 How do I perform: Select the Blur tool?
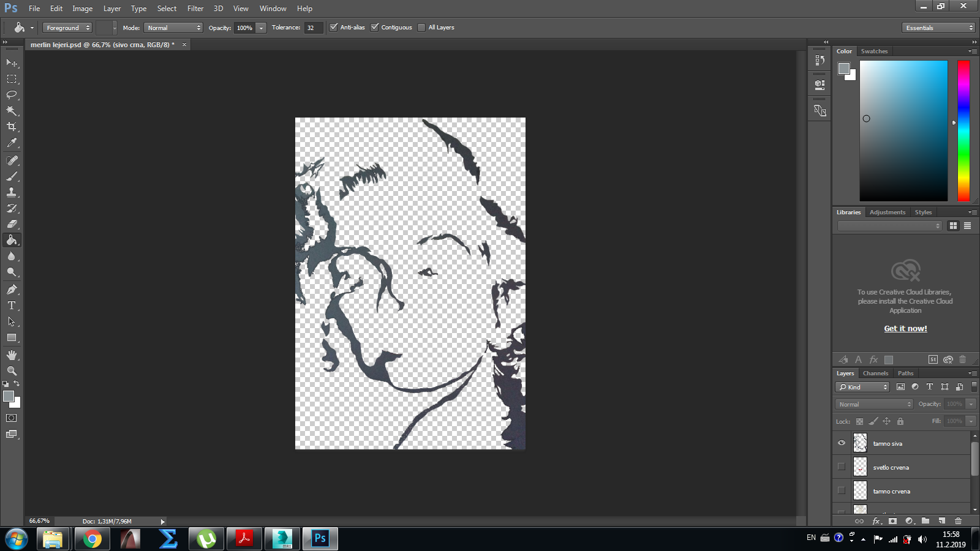point(12,256)
